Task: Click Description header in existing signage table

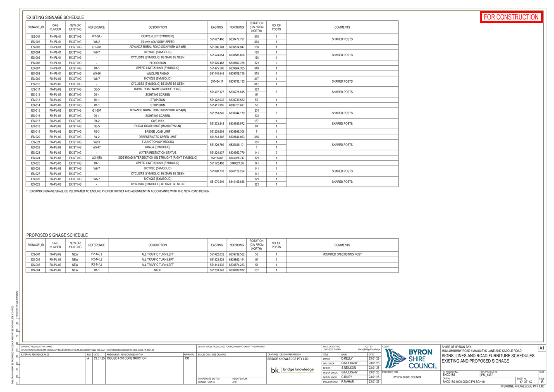Action: pyautogui.click(x=158, y=27)
